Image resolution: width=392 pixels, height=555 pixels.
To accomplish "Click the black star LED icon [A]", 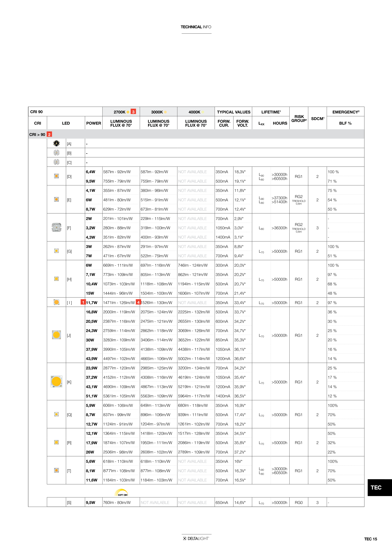I will (x=57, y=143).
